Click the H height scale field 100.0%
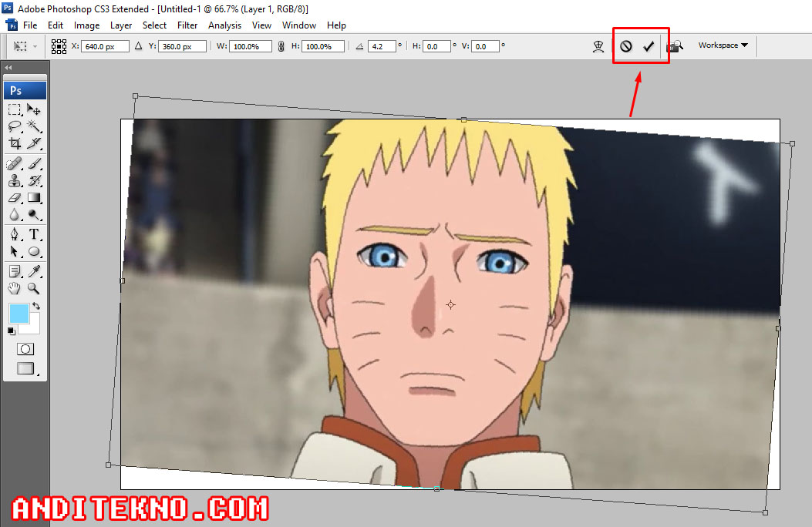Image resolution: width=812 pixels, height=527 pixels. (x=323, y=46)
